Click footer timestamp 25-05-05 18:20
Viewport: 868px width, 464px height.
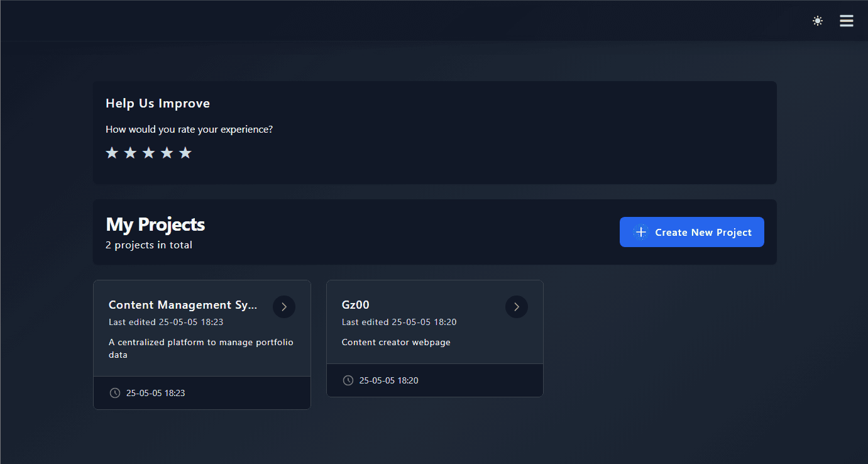389,380
